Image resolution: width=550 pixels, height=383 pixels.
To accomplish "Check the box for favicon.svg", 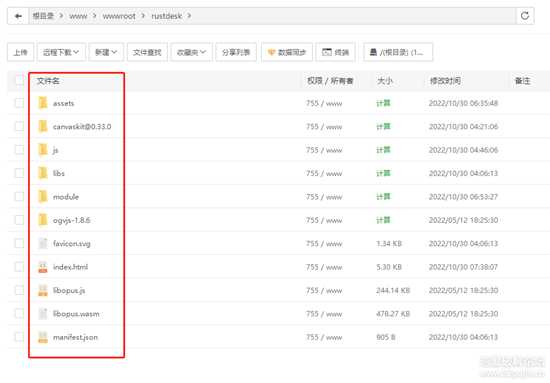I will [19, 243].
